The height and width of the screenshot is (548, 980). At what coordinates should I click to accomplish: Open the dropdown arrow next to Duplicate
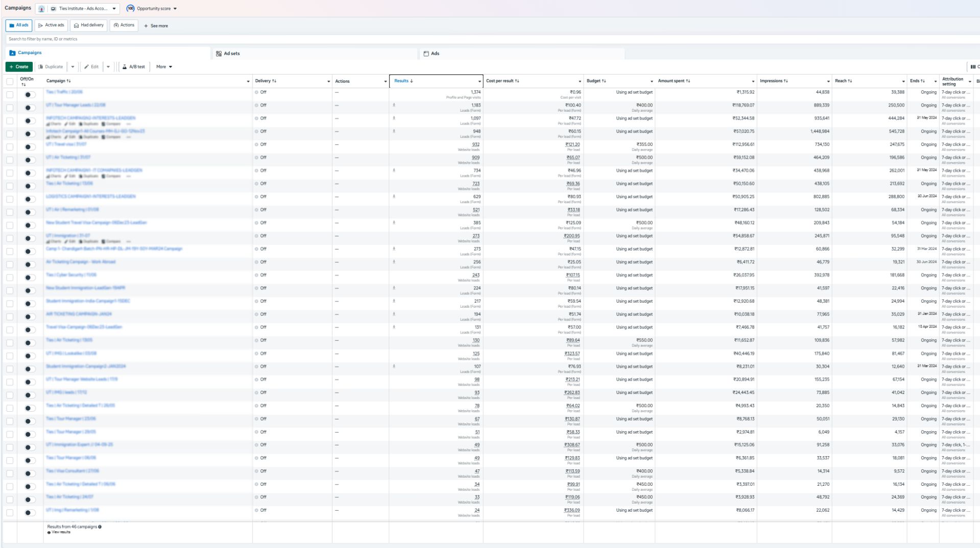tap(73, 67)
